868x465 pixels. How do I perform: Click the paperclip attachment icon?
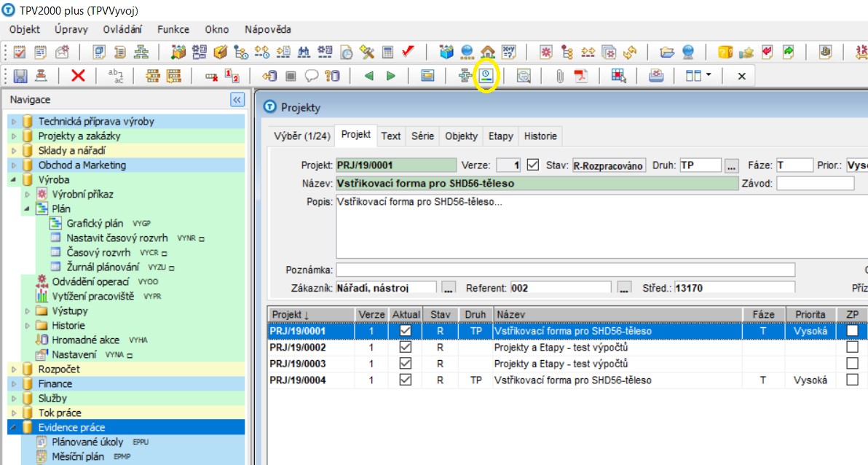coord(560,77)
